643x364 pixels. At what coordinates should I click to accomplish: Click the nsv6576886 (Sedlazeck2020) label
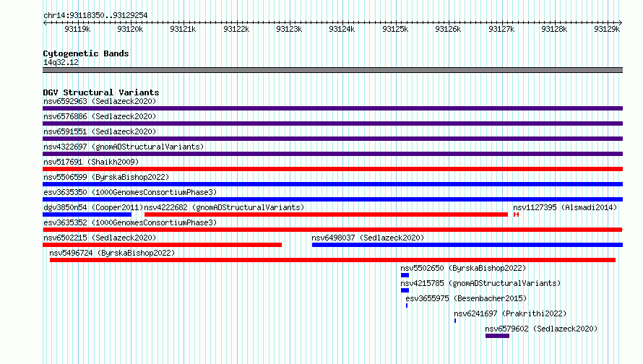tap(100, 116)
